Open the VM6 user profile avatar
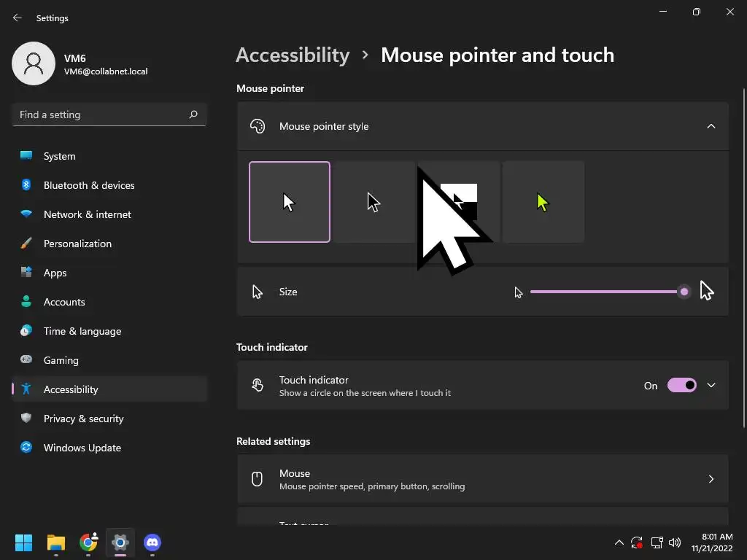 34,63
